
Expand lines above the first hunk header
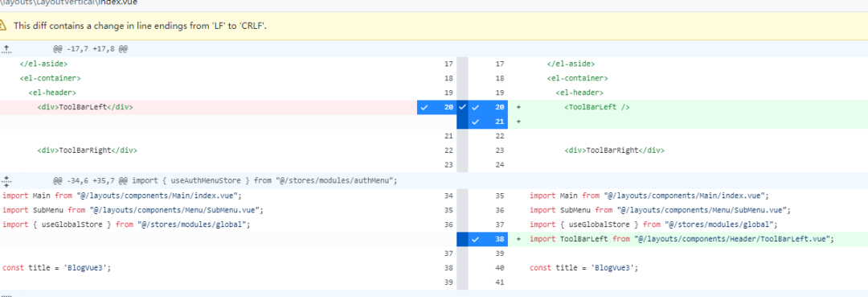tap(6, 49)
